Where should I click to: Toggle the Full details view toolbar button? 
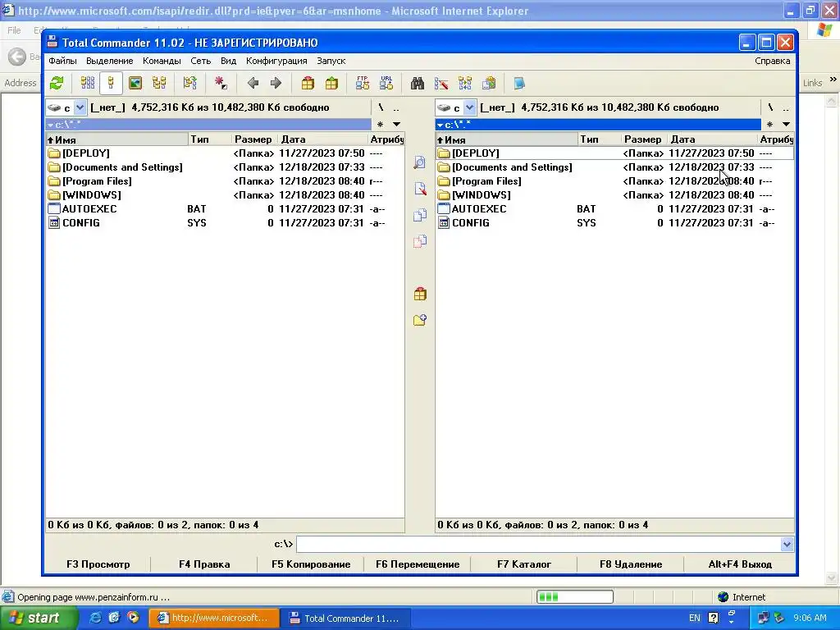coord(111,83)
